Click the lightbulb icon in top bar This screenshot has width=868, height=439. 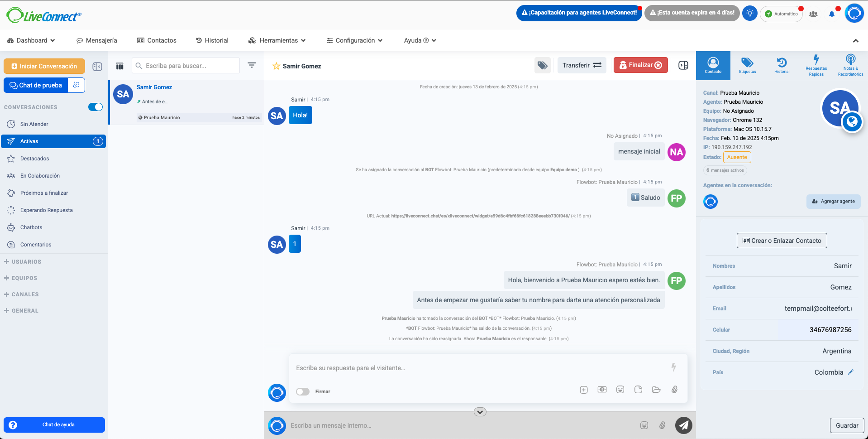(x=749, y=13)
